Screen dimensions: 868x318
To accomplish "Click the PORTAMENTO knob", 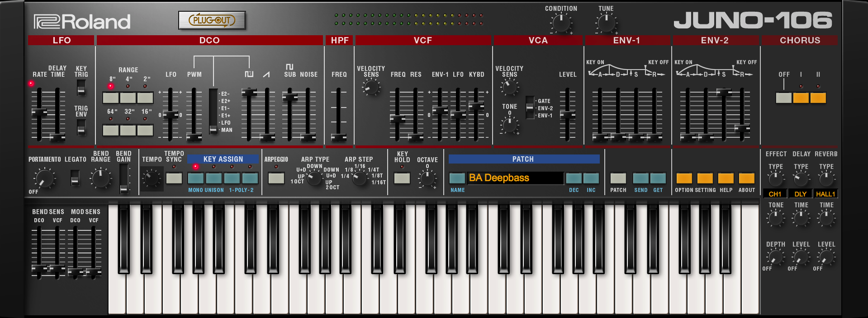I will (x=45, y=178).
